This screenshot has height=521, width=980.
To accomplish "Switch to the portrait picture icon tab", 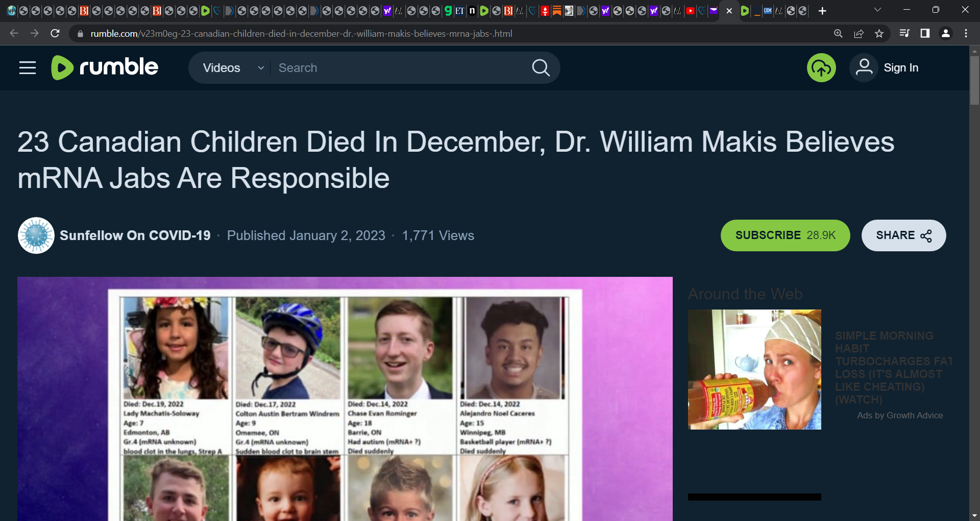I will (x=569, y=11).
